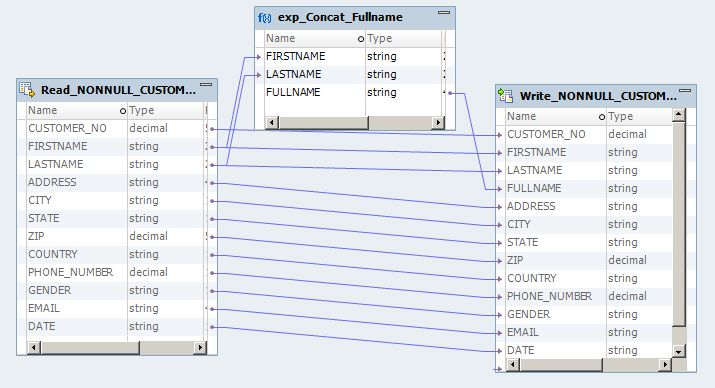Click left scroll arrow in Read table scrollbar
715x388 pixels.
click(33, 348)
